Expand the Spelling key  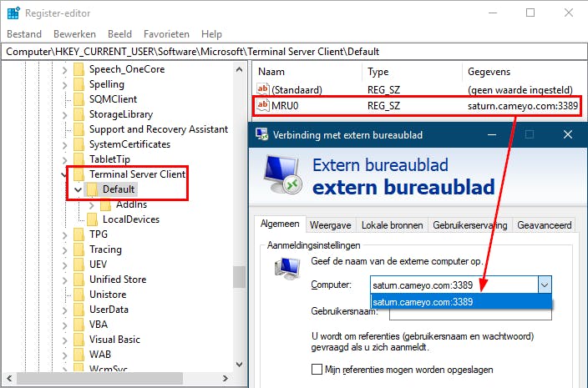click(64, 84)
